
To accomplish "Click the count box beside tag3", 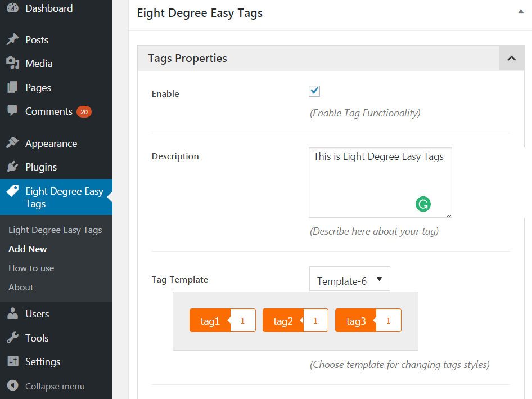I will [x=389, y=321].
